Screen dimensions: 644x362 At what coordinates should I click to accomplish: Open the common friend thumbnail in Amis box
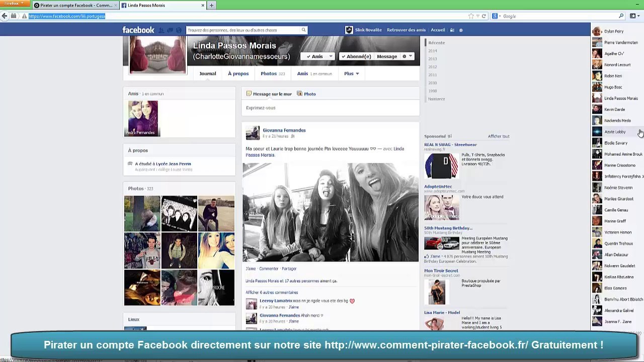click(x=143, y=119)
